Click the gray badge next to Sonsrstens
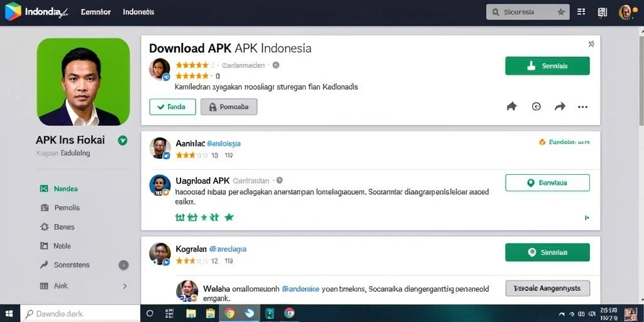 click(x=124, y=265)
